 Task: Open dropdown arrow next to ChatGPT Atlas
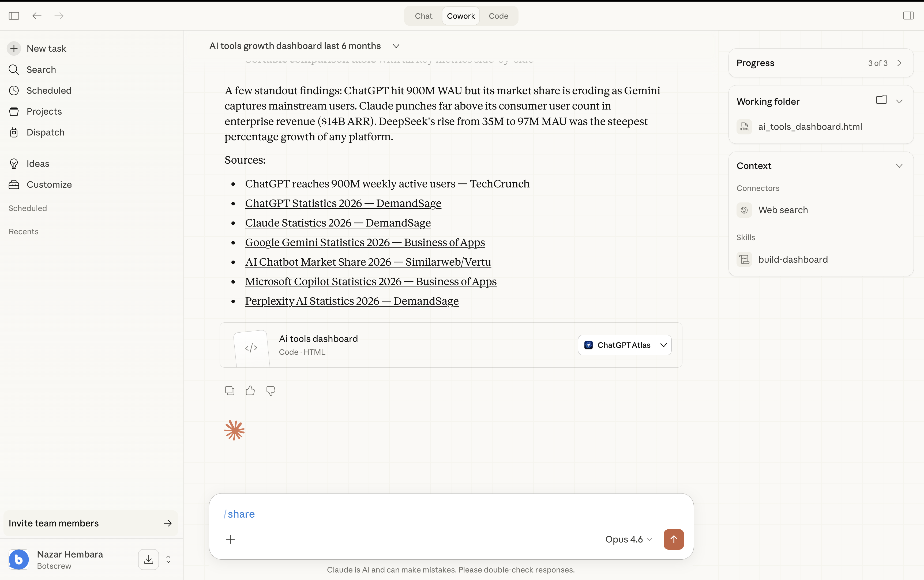(x=664, y=345)
